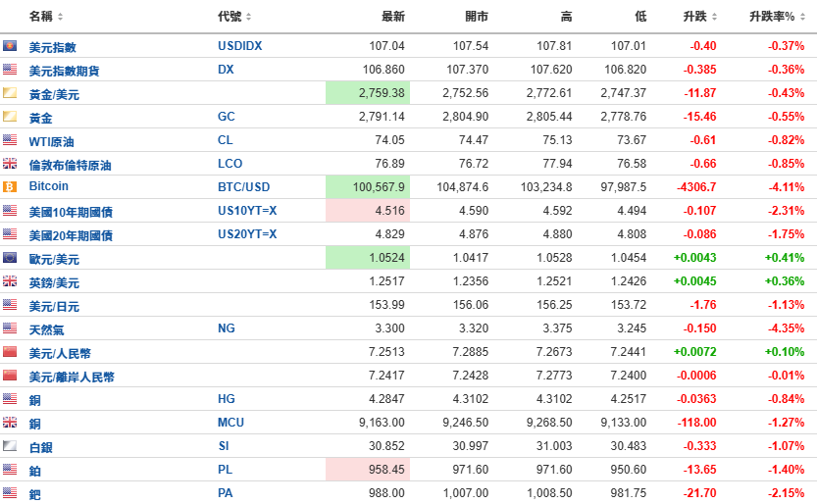Click the LCO symbol link
The width and height of the screenshot is (817, 504).
click(x=230, y=164)
